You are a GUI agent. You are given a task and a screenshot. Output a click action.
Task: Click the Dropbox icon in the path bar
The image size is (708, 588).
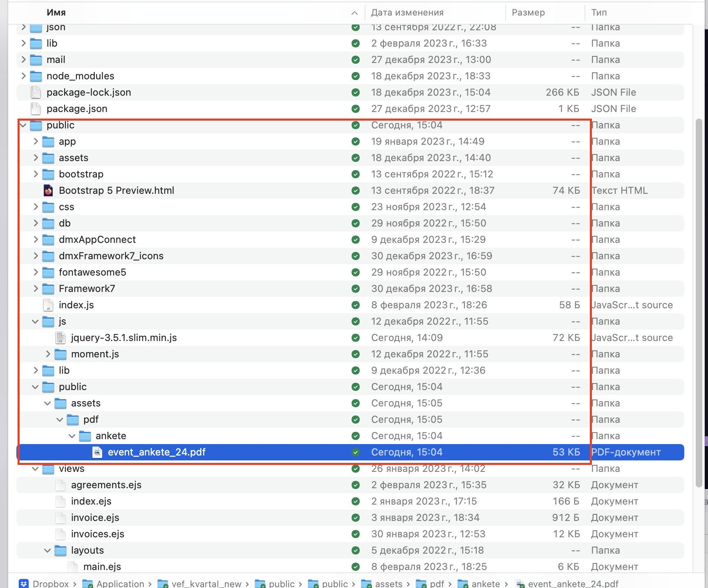24,584
